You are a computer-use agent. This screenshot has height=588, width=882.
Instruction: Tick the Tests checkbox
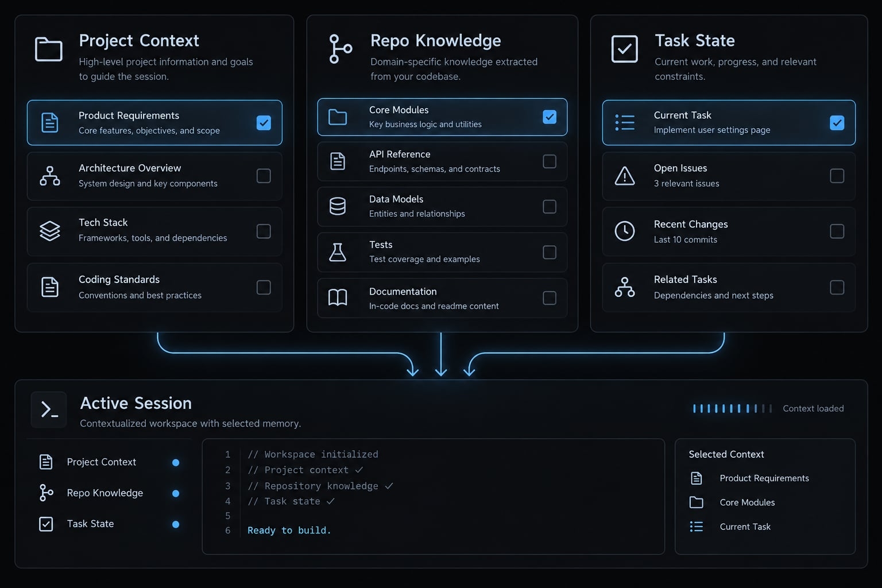(550, 252)
